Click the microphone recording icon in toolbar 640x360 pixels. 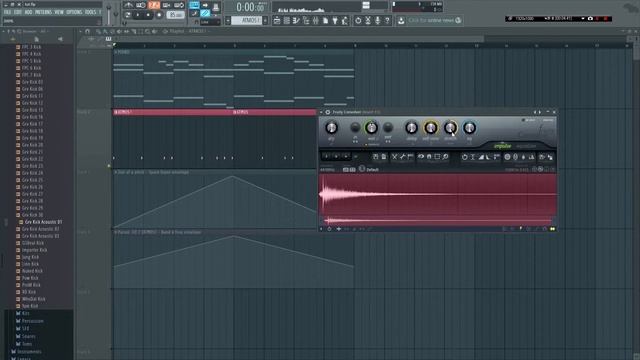378,20
